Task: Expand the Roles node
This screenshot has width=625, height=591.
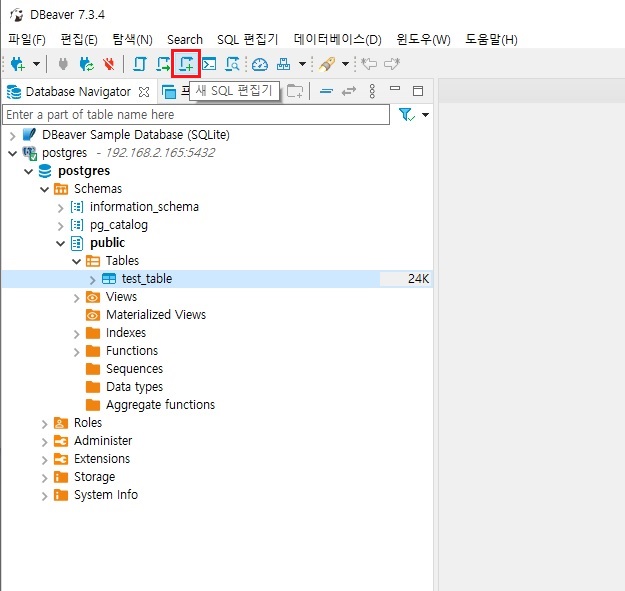Action: coord(44,424)
